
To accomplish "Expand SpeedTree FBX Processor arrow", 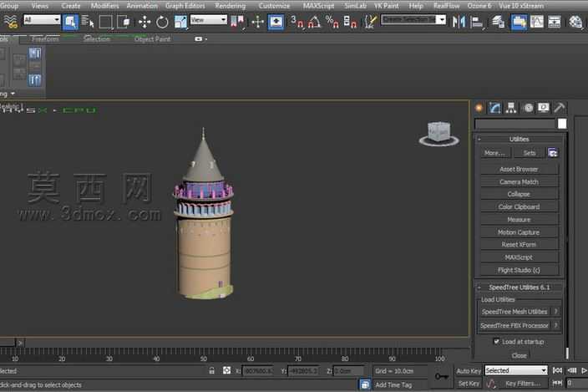I will (556, 325).
